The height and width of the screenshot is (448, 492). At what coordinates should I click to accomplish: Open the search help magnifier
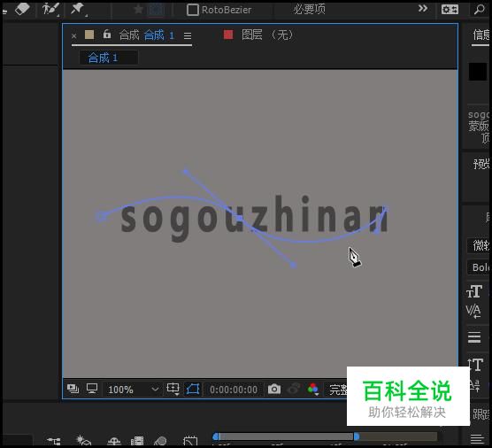pyautogui.click(x=479, y=10)
